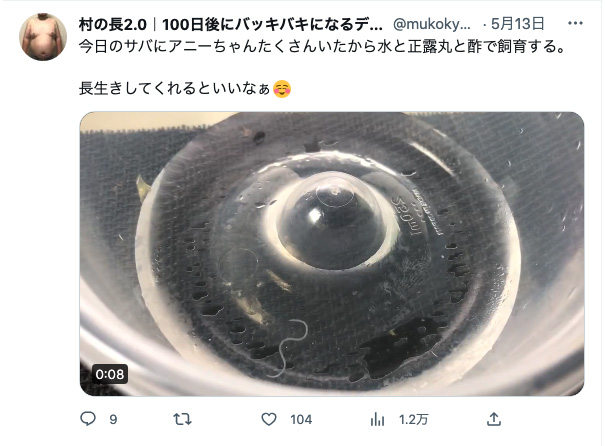Click the 0:08 video duration badge
Viewport: 605px width, 446px height.
tap(110, 374)
